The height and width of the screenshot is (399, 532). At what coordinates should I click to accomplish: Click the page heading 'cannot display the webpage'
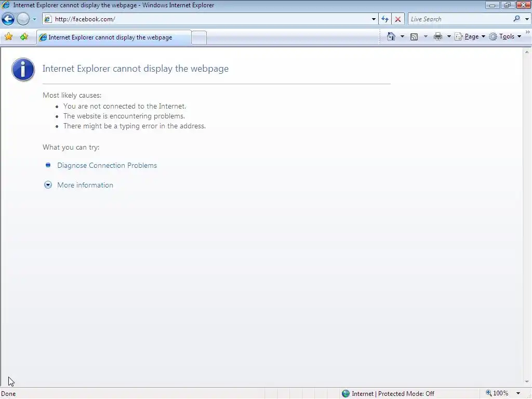[136, 69]
